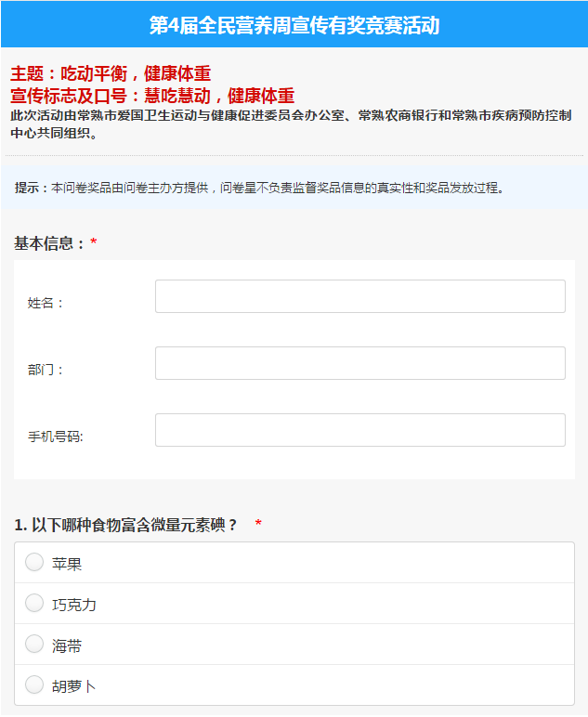Click the red 宣传标志及口号 slogan line
This screenshot has height=717, width=588.
click(152, 96)
